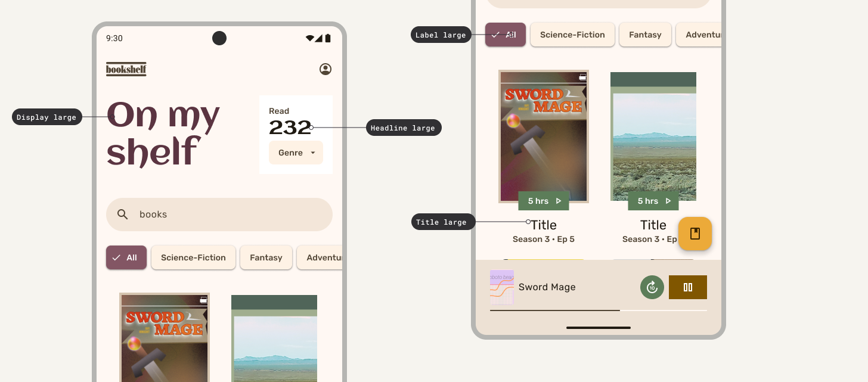Play 5 hrs button under Sword Mage cover

pyautogui.click(x=544, y=201)
